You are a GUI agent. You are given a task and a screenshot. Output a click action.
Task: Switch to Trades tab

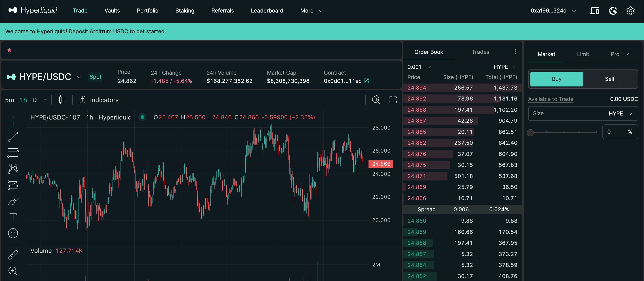480,52
